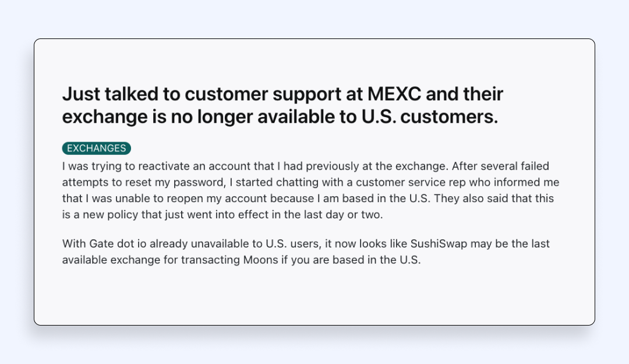Click the empty area below the post text
The image size is (629, 364).
click(x=314, y=297)
